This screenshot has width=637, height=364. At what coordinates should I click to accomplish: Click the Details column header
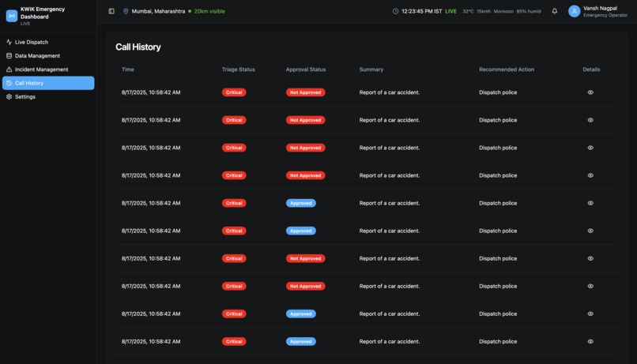tap(591, 69)
